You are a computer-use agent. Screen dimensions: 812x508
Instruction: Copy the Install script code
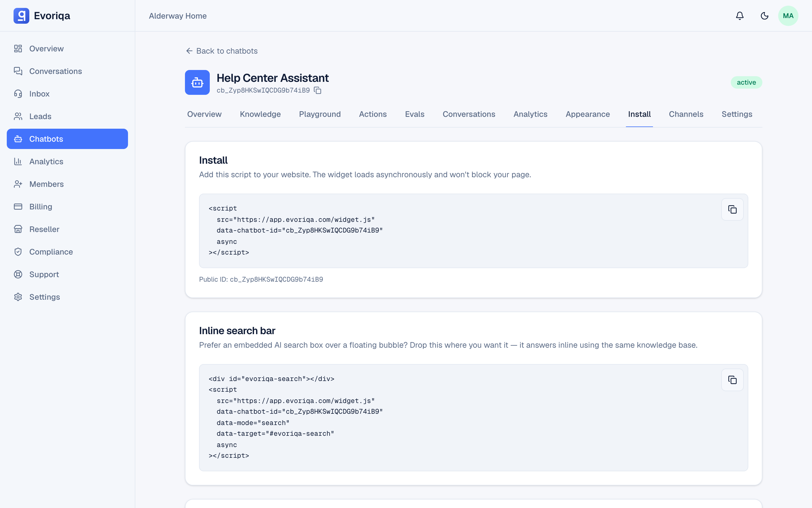pyautogui.click(x=732, y=209)
